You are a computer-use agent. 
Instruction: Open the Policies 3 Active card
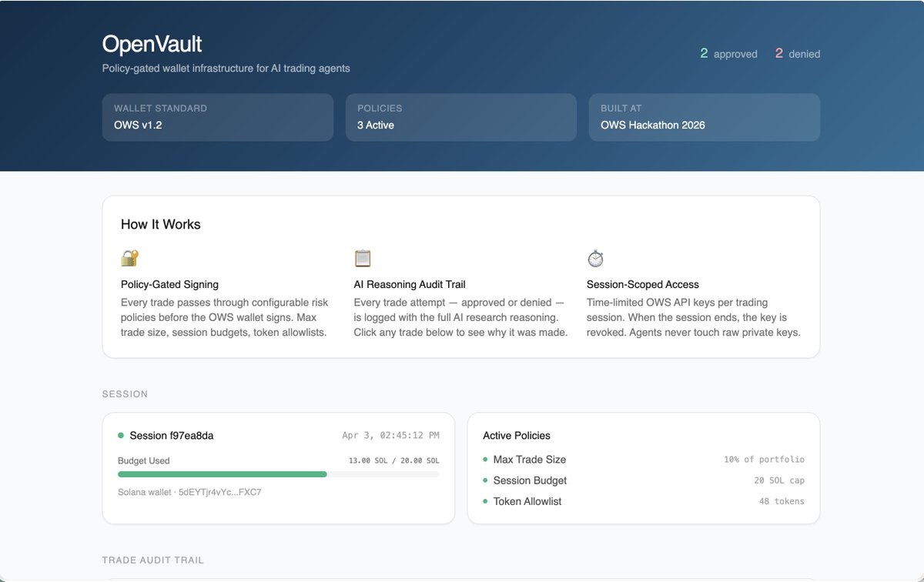click(461, 117)
